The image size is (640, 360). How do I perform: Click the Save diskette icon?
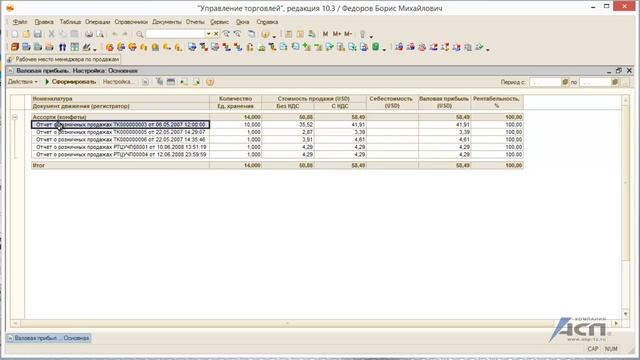tap(38, 34)
